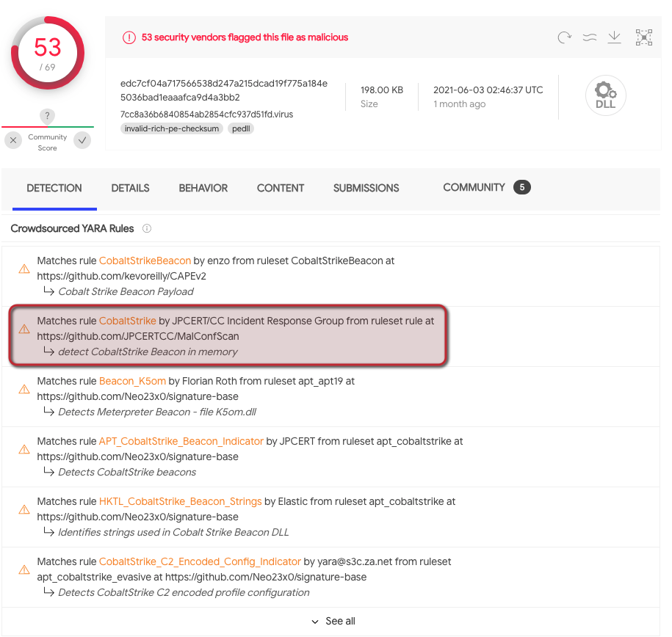Click the community score question mark
672x637 pixels.
tap(47, 116)
